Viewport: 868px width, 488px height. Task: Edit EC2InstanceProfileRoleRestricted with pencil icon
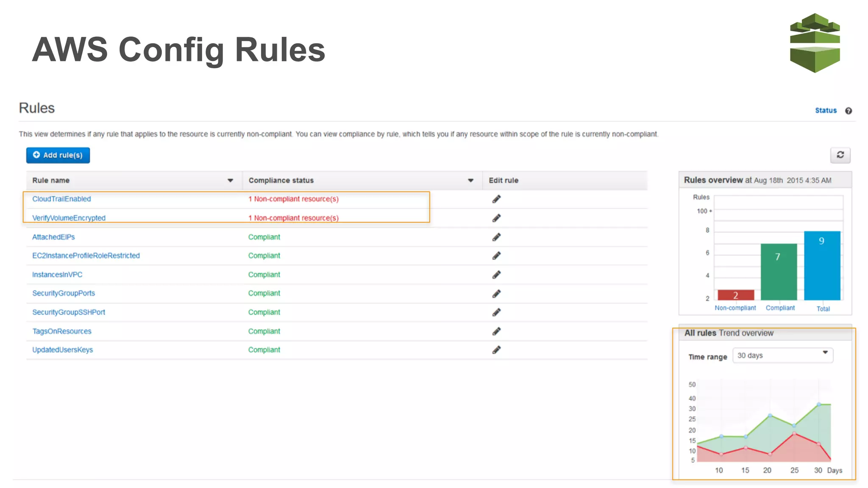[496, 256]
